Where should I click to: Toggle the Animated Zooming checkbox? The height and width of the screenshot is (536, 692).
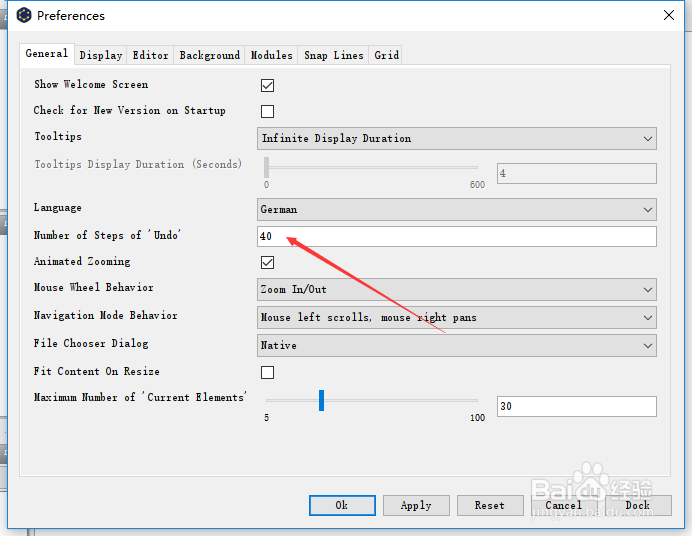267,262
